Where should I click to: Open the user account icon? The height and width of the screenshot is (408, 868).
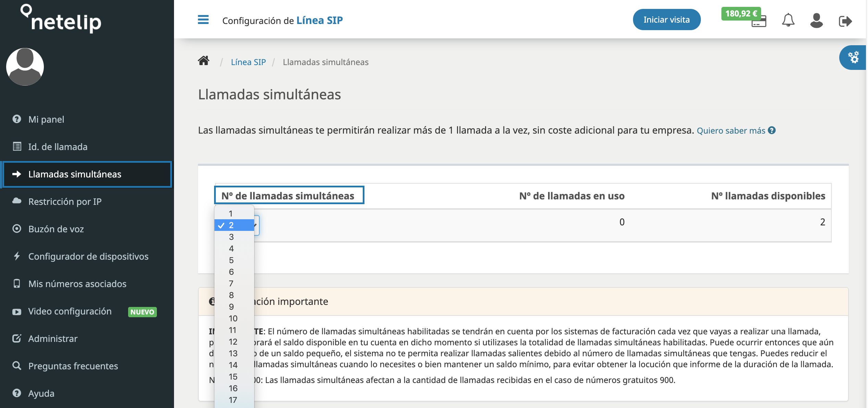pos(816,21)
